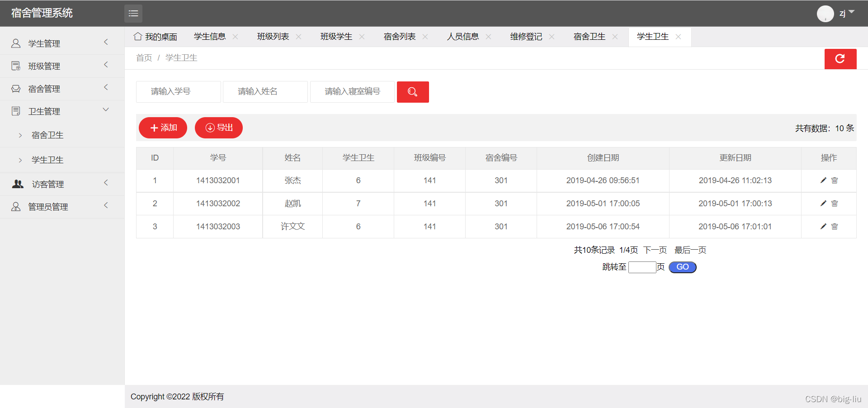Expand the 班级管理 menu chevron
This screenshot has height=408, width=868.
pos(106,65)
